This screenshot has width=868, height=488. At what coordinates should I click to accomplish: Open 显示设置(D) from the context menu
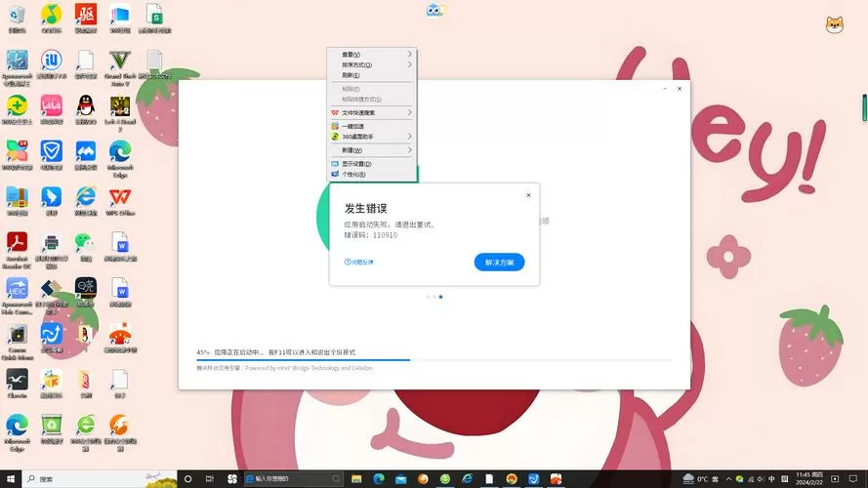pyautogui.click(x=371, y=164)
